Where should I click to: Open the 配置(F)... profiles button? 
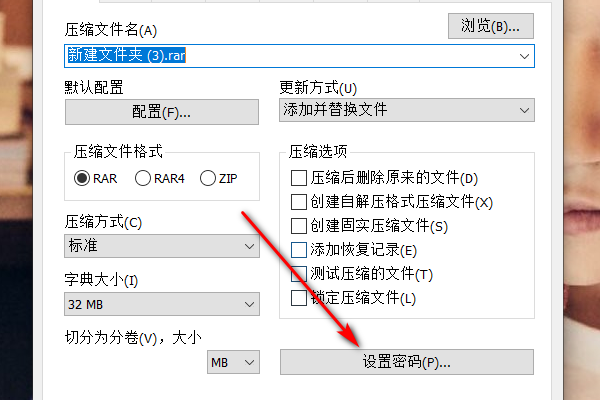click(161, 112)
